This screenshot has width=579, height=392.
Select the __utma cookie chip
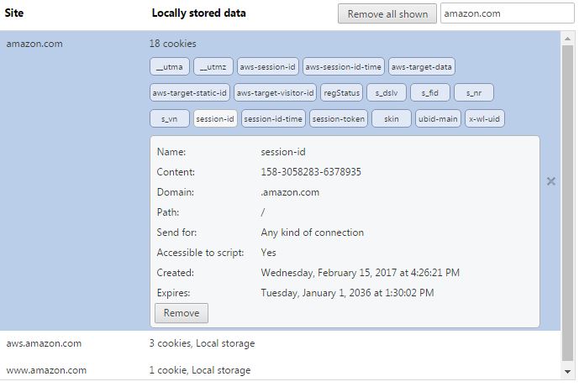click(x=170, y=67)
